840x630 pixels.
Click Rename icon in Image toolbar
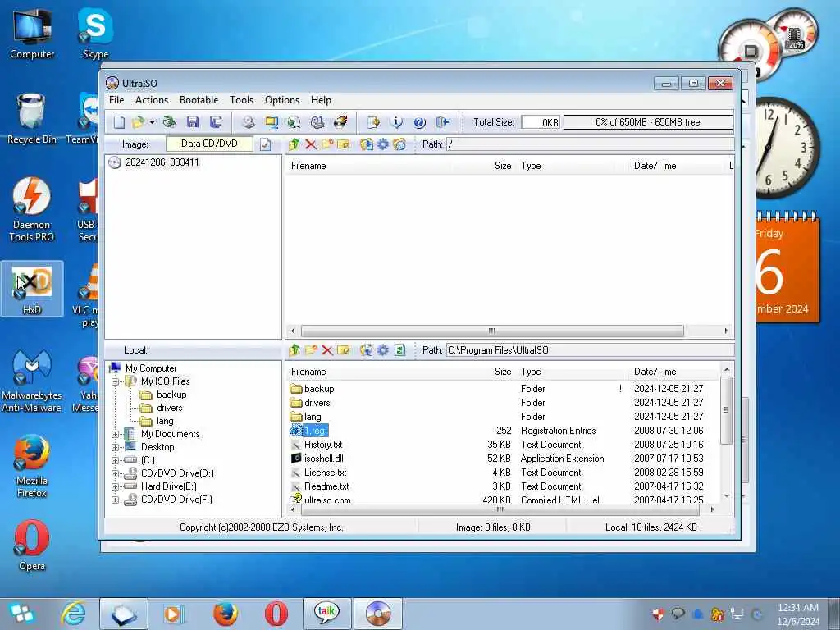click(x=344, y=144)
